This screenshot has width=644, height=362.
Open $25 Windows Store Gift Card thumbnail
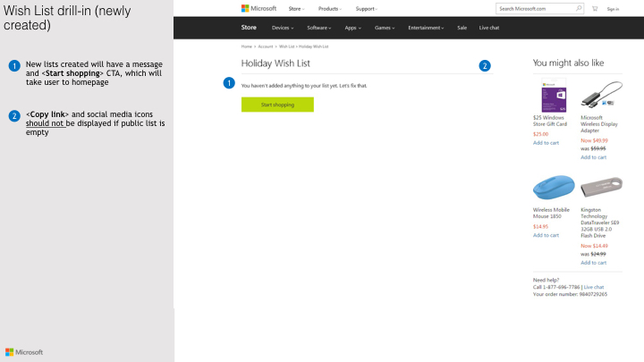(x=554, y=96)
